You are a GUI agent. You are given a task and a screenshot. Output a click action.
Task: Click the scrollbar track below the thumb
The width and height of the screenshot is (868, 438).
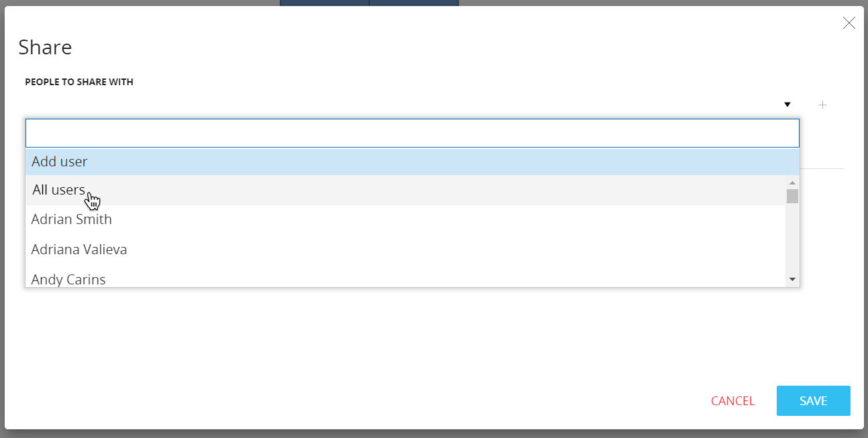(792, 241)
